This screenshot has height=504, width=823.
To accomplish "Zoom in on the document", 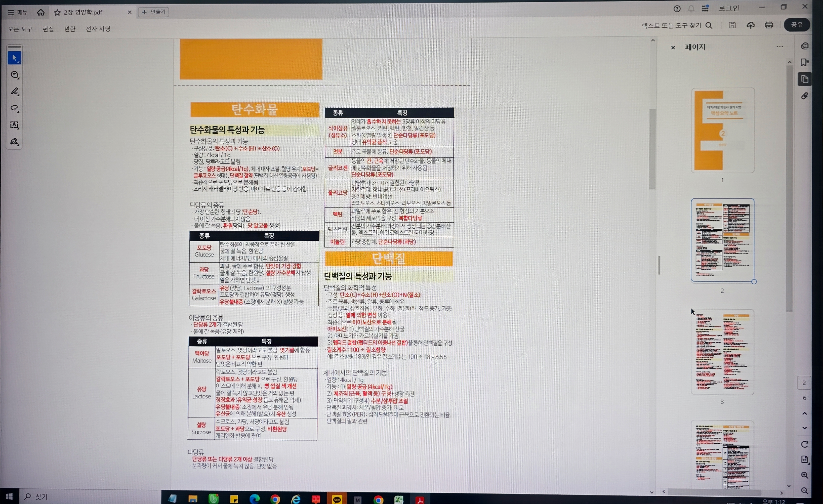I will point(804,475).
